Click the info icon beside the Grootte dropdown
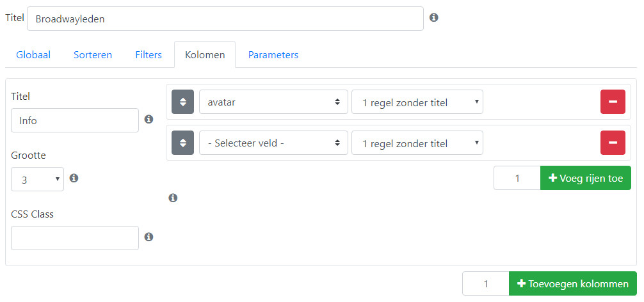Viewport: 644px width, 302px height. click(74, 178)
